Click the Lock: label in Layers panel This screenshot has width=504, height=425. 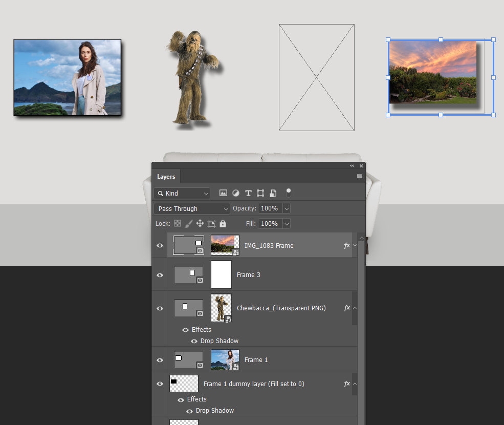[x=163, y=224]
